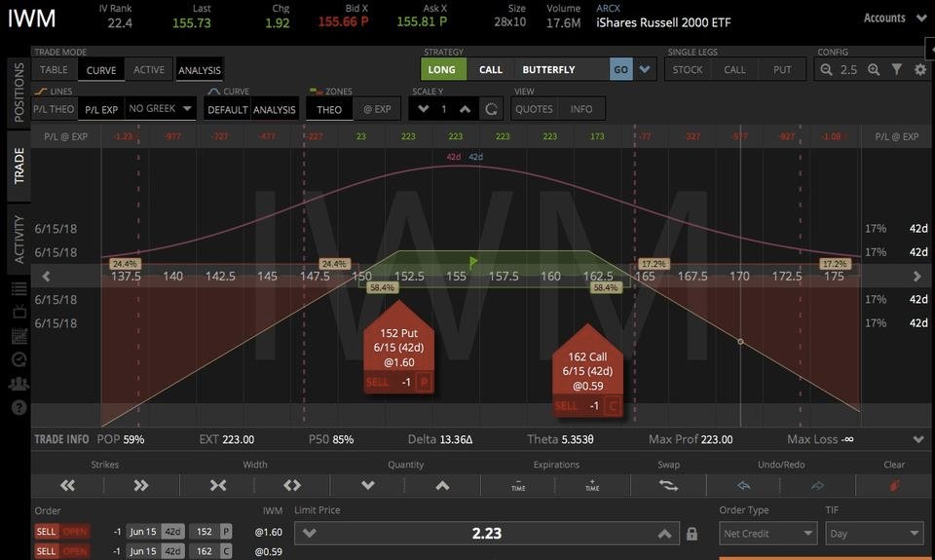Swap the order legs
The width and height of the screenshot is (935, 560).
pos(668,485)
